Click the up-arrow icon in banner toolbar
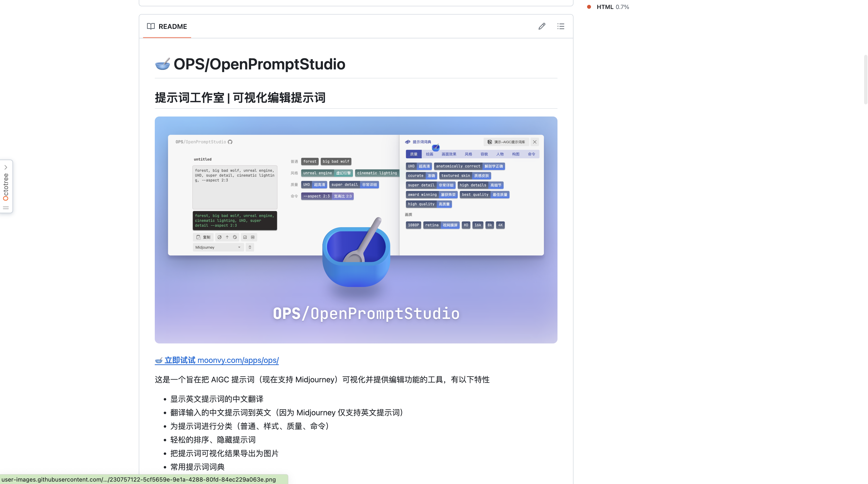Image resolution: width=868 pixels, height=484 pixels. click(x=227, y=237)
